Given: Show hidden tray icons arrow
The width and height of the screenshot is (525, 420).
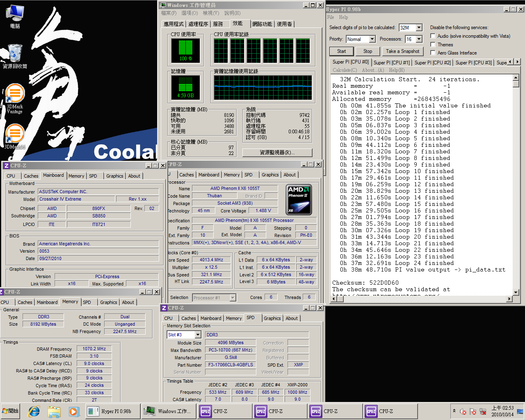Looking at the screenshot, I should pos(454,411).
